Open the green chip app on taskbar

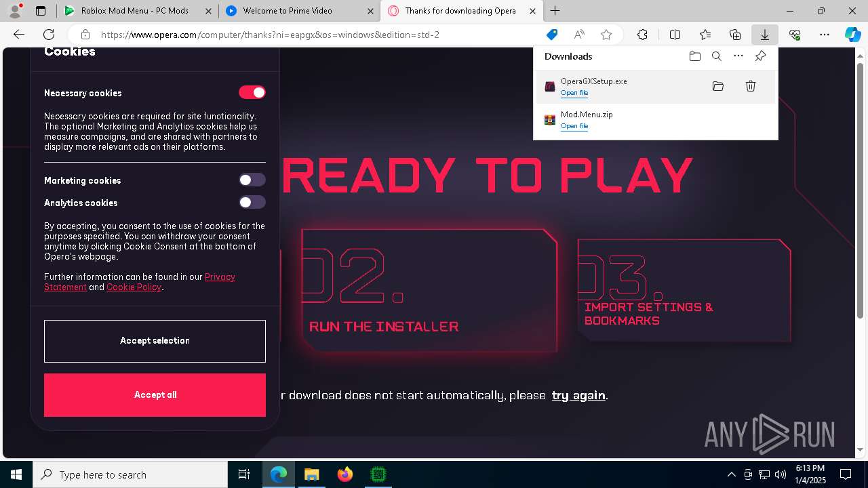(x=378, y=474)
